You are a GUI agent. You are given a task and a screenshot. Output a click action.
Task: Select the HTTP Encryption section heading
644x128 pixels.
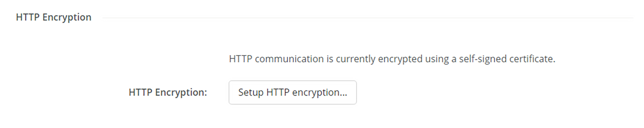point(54,17)
